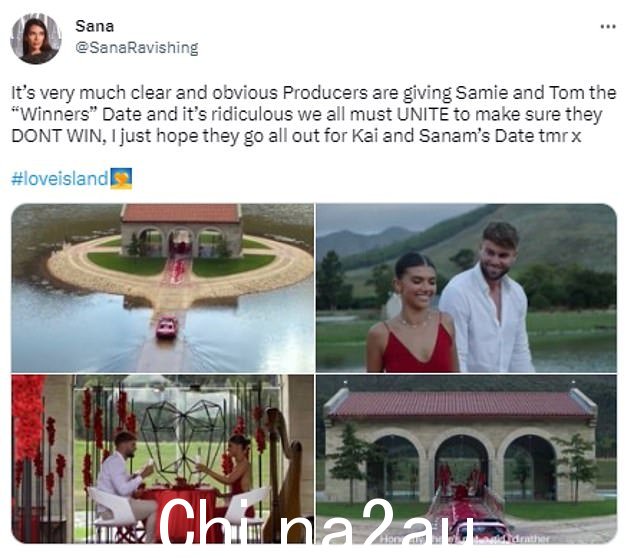
Task: Click the seated man in white suit
Action: [121, 483]
